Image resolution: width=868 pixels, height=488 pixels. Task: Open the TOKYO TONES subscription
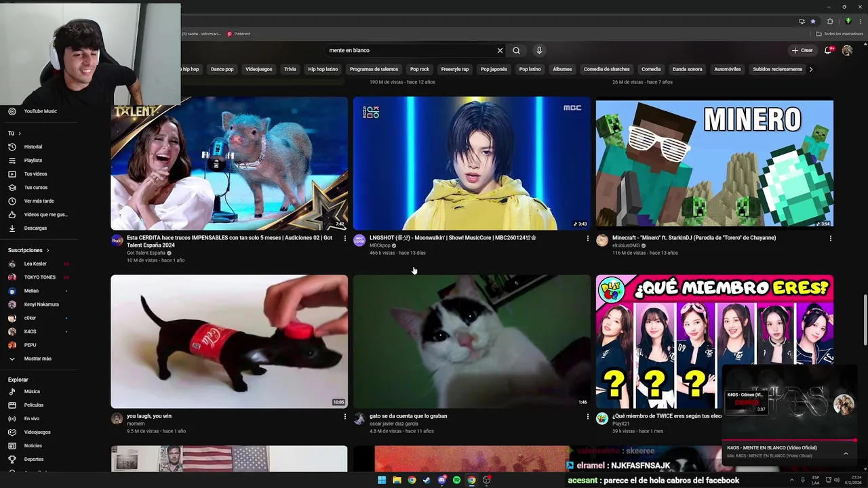point(39,277)
